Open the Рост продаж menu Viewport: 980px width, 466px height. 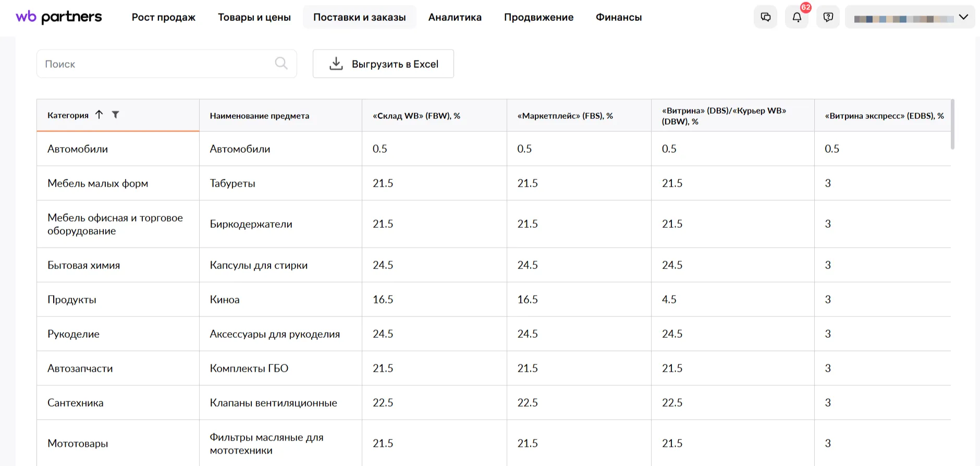click(163, 17)
